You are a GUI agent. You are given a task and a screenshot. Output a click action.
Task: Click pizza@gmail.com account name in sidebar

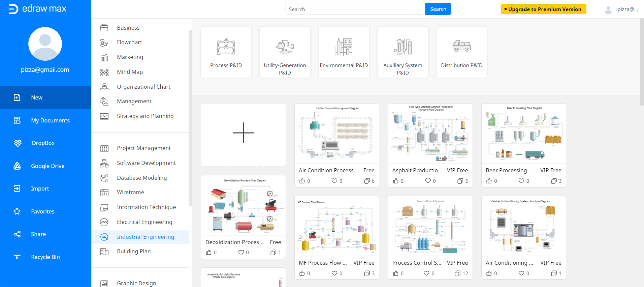(45, 70)
